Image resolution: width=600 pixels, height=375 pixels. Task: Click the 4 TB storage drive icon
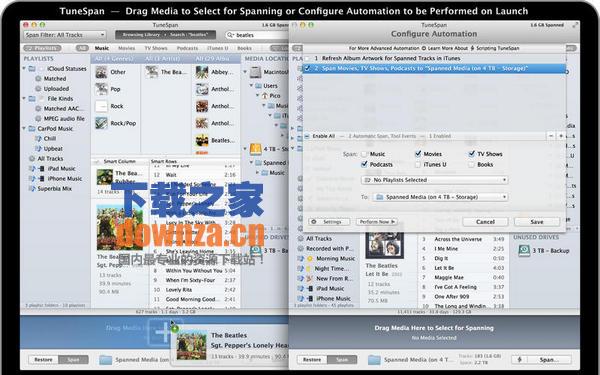256,149
